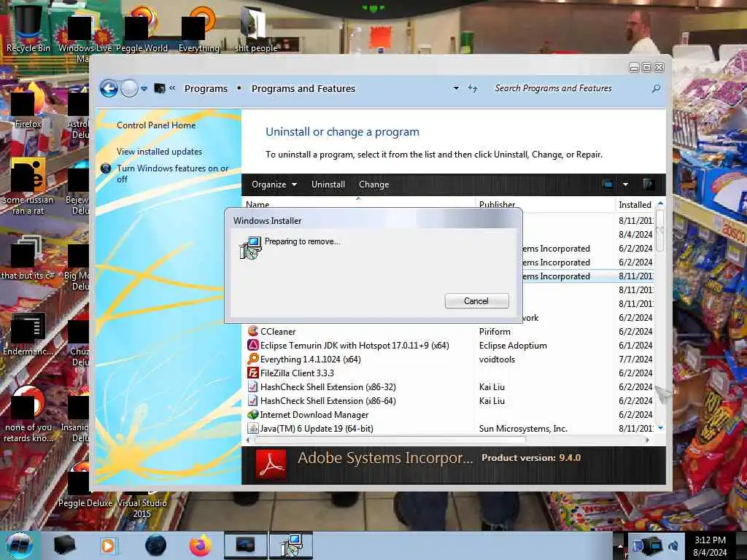Viewport: 747px width, 560px height.
Task: Open the Recycle Bin desktop icon
Action: click(x=28, y=28)
